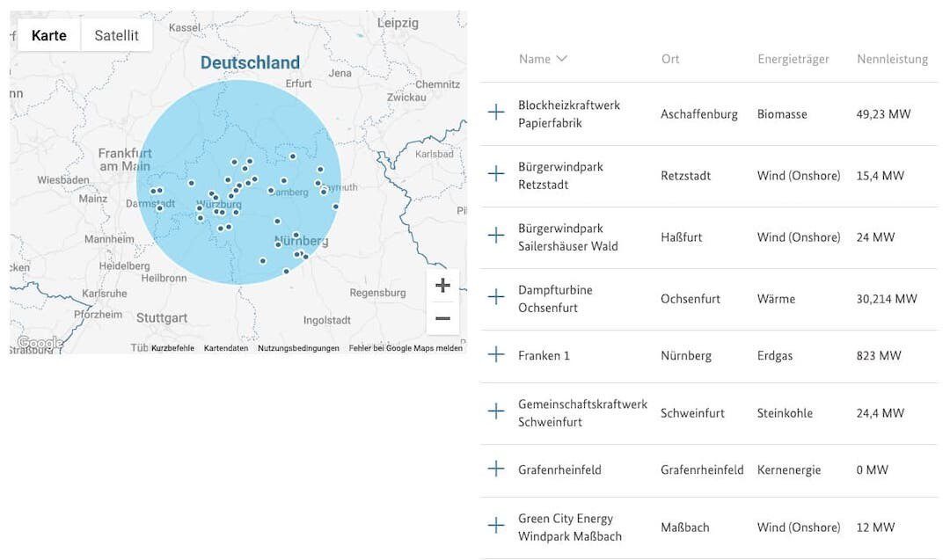Expand the Franken 1 row
Screen dimensions: 950x560
(496, 354)
